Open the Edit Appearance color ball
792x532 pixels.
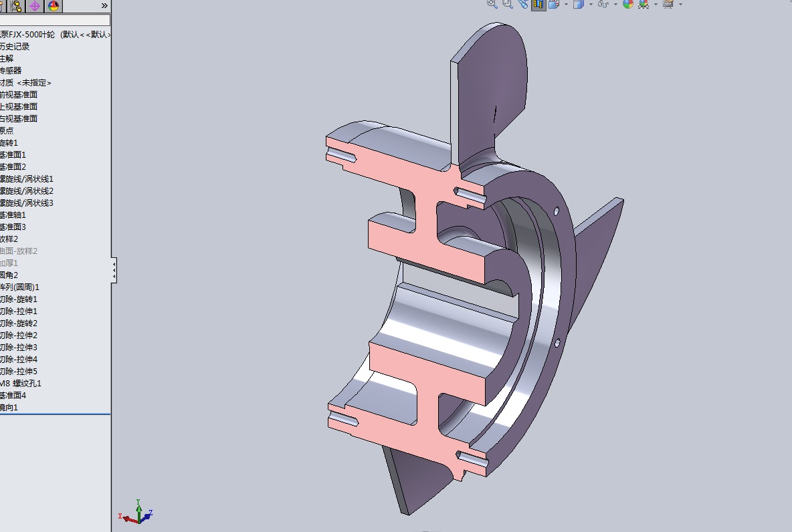pos(628,4)
